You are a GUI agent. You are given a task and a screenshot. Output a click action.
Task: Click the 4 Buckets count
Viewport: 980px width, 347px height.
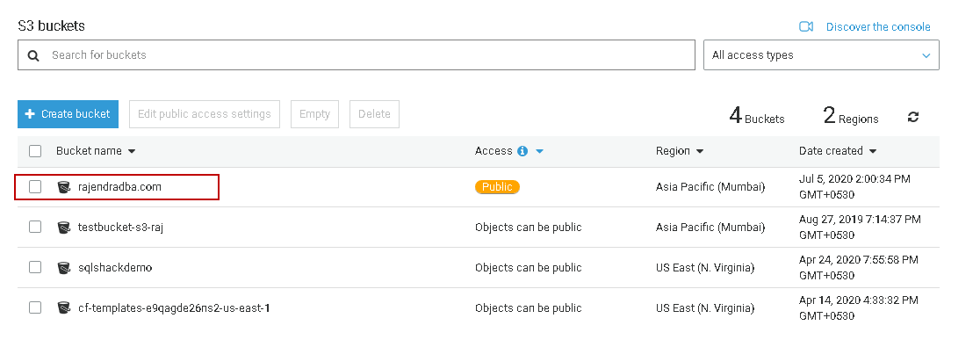pyautogui.click(x=757, y=116)
